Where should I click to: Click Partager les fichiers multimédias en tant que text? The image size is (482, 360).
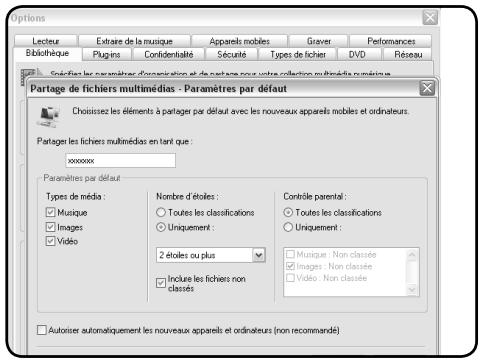[114, 141]
